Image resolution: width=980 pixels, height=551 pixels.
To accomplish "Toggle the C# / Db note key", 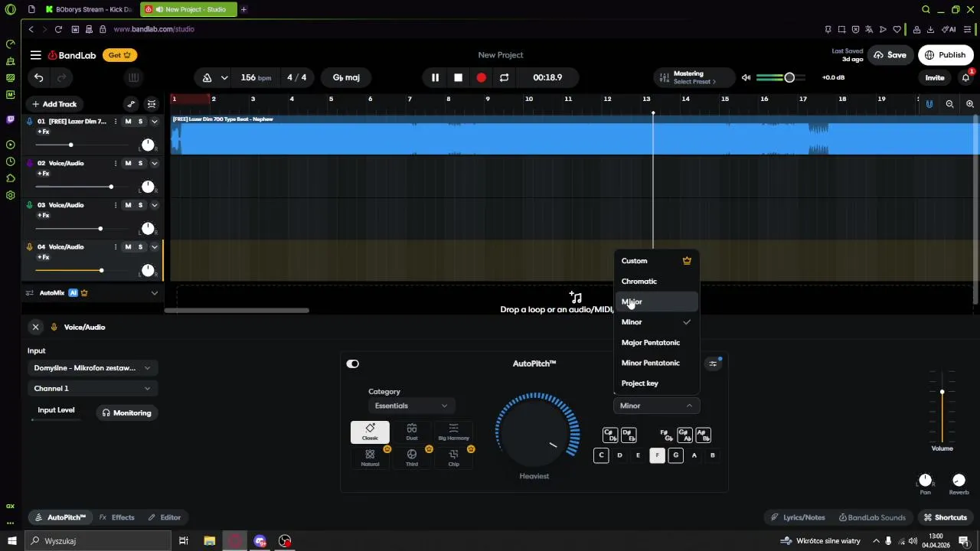I will pos(610,435).
